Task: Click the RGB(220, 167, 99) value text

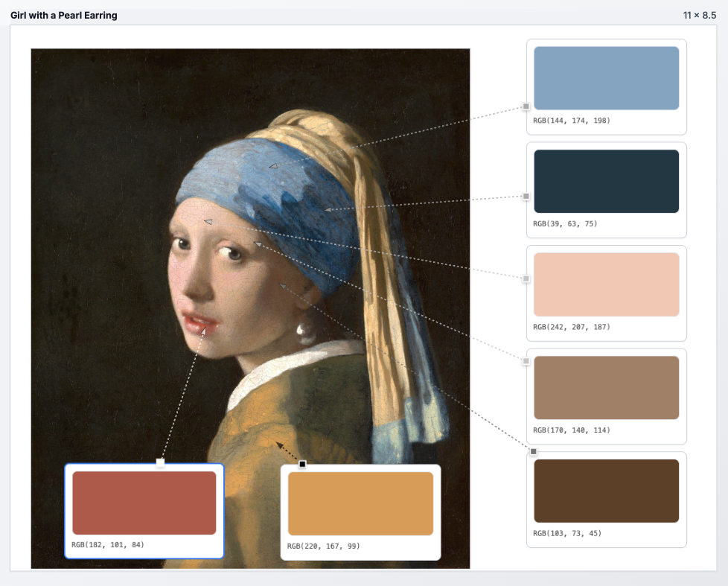Action: coord(323,547)
